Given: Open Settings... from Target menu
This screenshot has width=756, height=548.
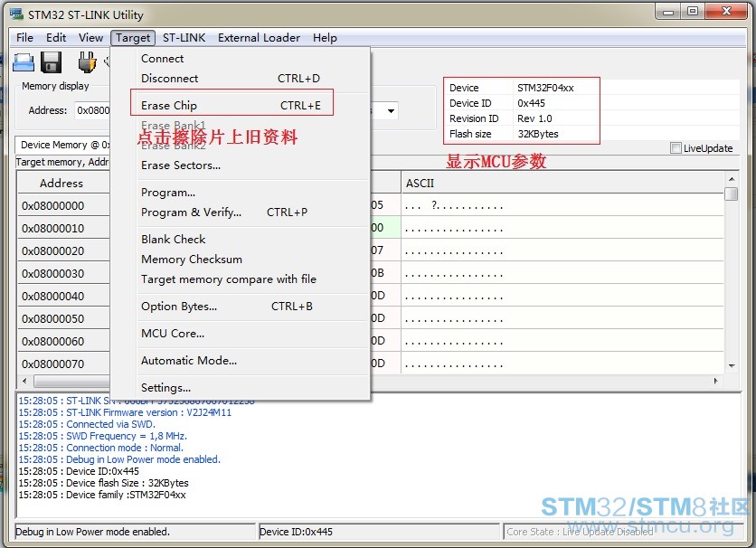Looking at the screenshot, I should click(241, 388).
